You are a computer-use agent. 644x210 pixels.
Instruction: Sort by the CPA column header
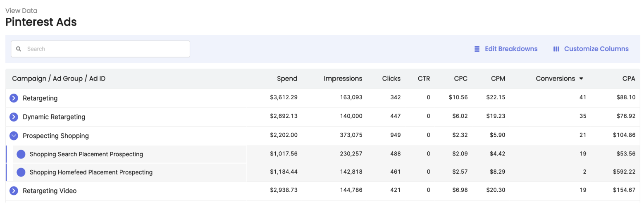pyautogui.click(x=629, y=79)
